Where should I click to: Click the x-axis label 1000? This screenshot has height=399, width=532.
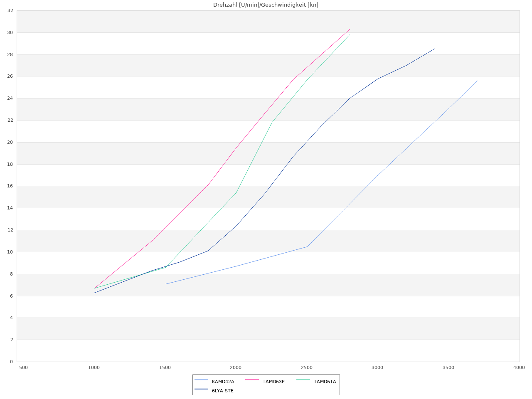pos(94,367)
